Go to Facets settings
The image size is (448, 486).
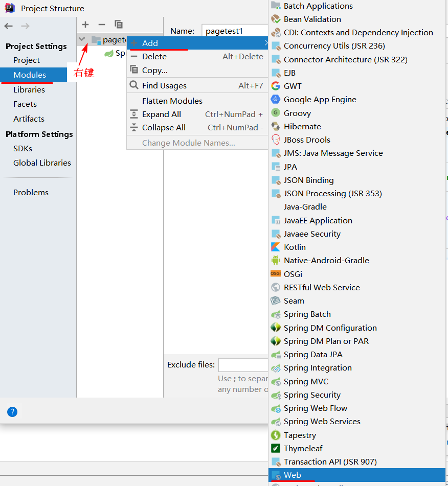(25, 104)
